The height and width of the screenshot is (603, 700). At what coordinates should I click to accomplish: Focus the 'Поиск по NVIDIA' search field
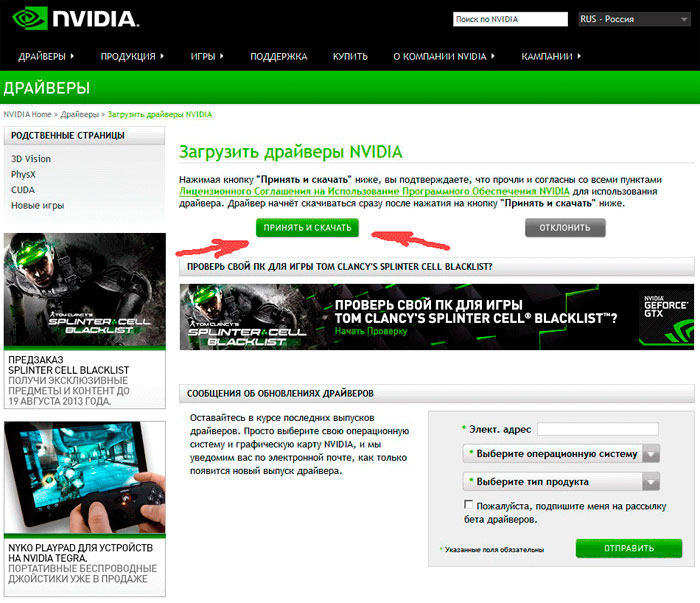(x=510, y=19)
